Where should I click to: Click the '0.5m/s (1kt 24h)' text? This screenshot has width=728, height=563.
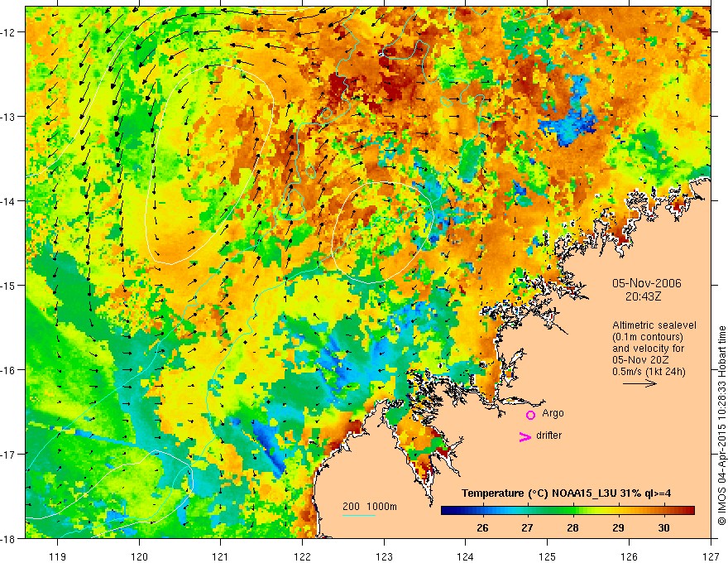(x=649, y=372)
